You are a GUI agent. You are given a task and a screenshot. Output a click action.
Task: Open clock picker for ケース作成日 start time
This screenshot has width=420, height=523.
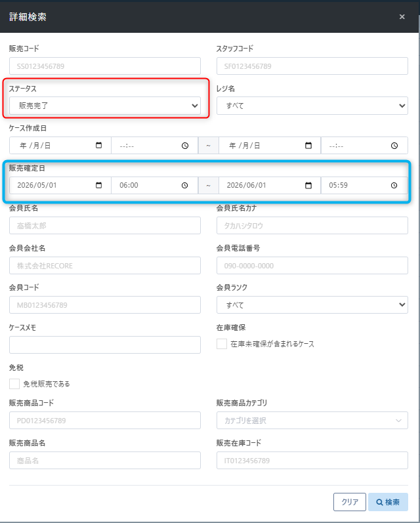point(185,146)
